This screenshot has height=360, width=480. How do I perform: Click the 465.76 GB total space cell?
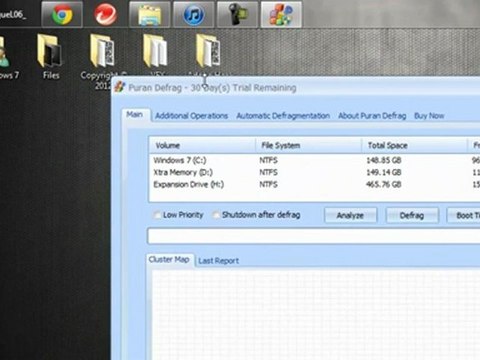384,184
